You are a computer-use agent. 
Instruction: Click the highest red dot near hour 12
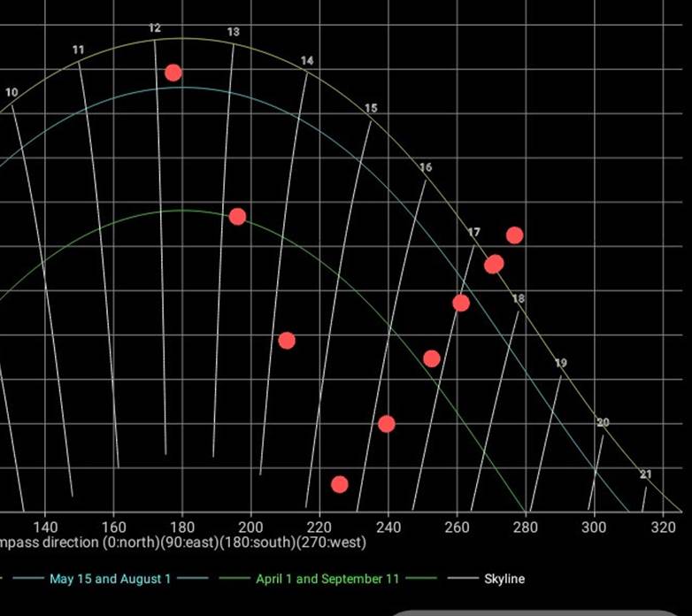pyautogui.click(x=173, y=73)
